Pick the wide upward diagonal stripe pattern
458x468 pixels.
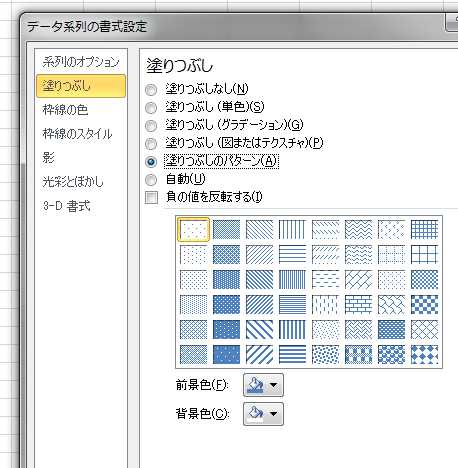click(259, 354)
